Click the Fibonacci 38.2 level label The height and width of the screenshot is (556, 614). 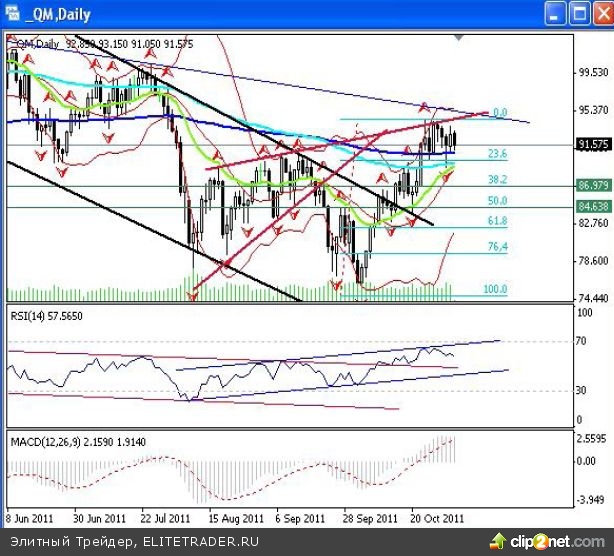coord(497,179)
